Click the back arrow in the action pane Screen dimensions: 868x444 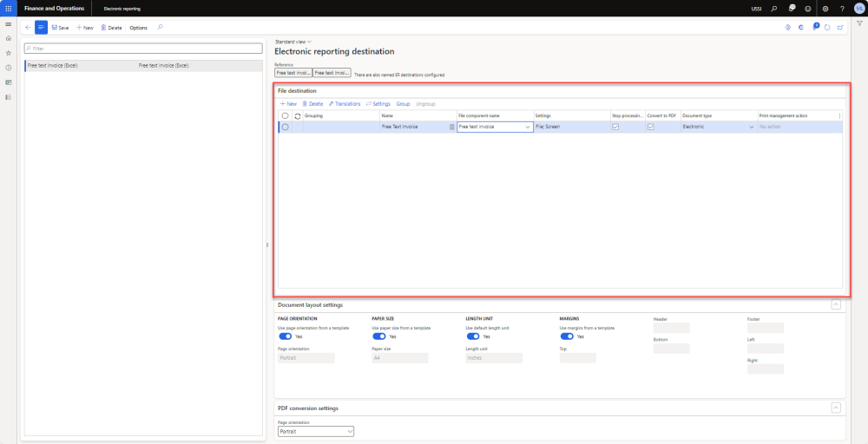[28, 28]
